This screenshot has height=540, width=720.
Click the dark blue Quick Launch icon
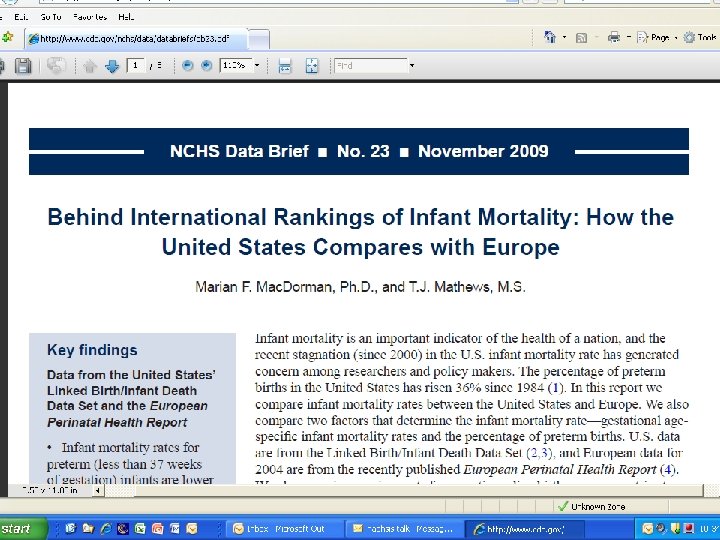click(x=123, y=529)
